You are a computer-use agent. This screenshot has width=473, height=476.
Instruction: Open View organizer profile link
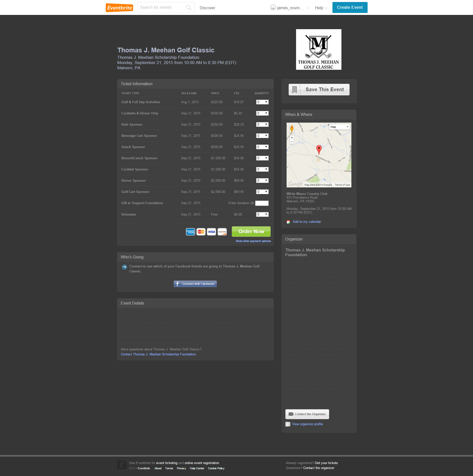pyautogui.click(x=307, y=424)
